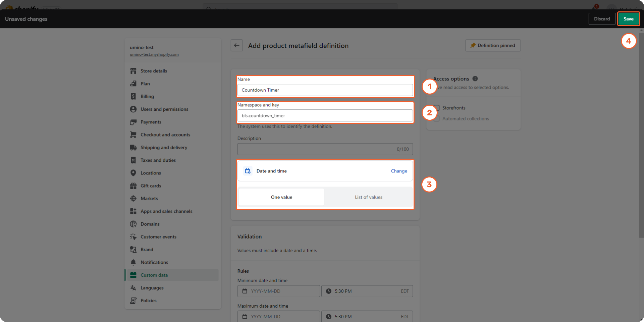The image size is (644, 322).
Task: Open the minimum time 5:30 PM selector
Action: [367, 291]
